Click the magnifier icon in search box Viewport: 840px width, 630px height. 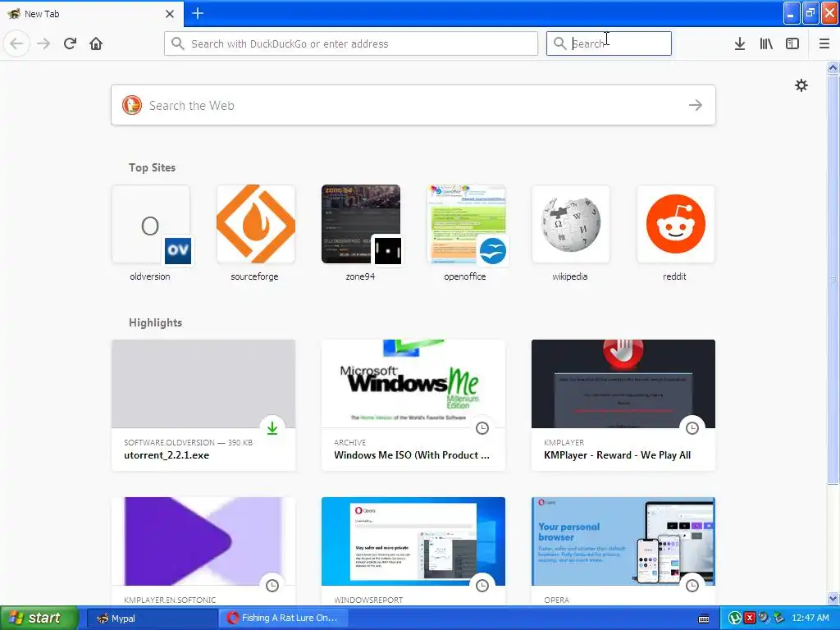tap(559, 43)
